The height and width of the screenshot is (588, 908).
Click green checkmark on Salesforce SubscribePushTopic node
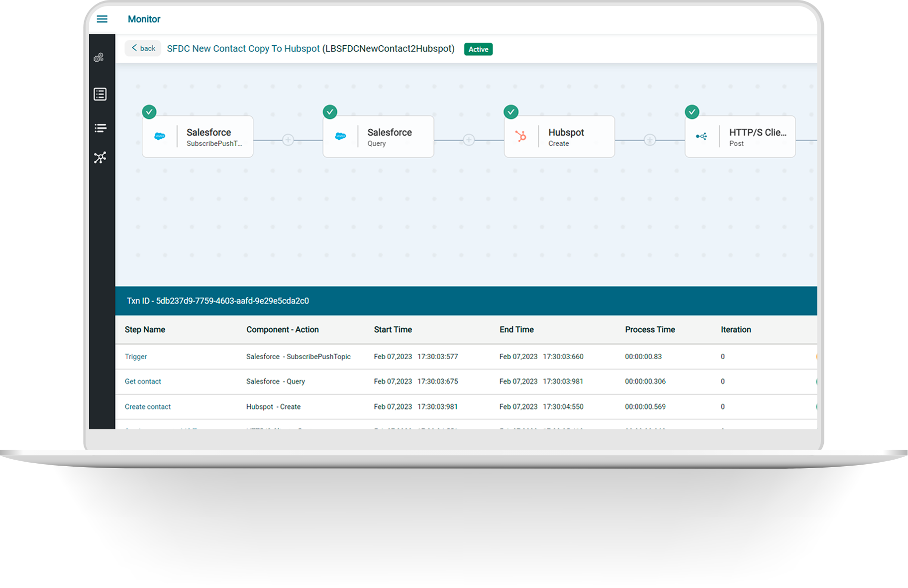click(149, 112)
